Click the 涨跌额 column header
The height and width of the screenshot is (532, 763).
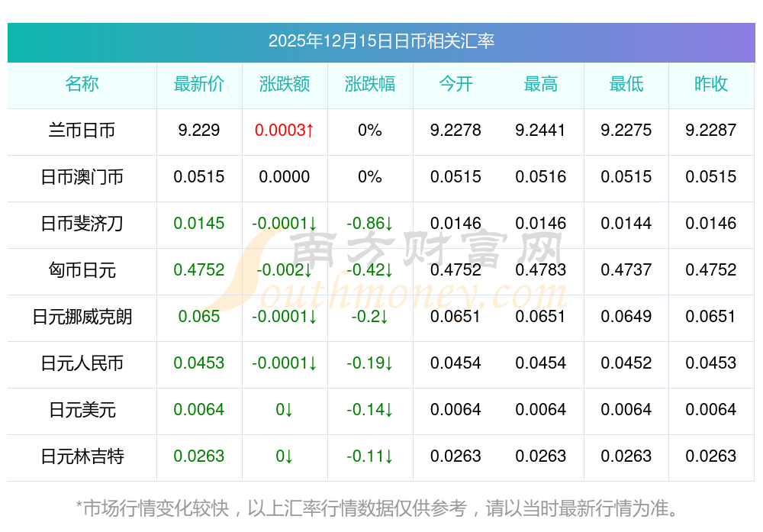point(285,84)
